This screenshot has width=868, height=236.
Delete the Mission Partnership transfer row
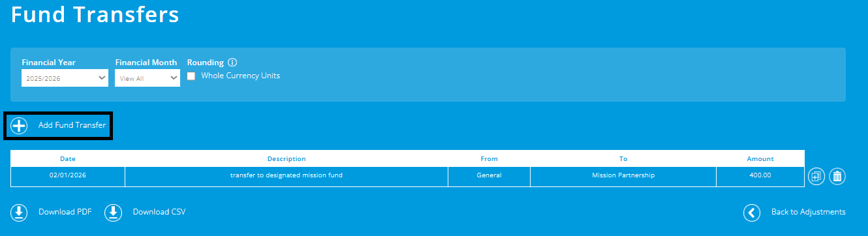pos(837,176)
